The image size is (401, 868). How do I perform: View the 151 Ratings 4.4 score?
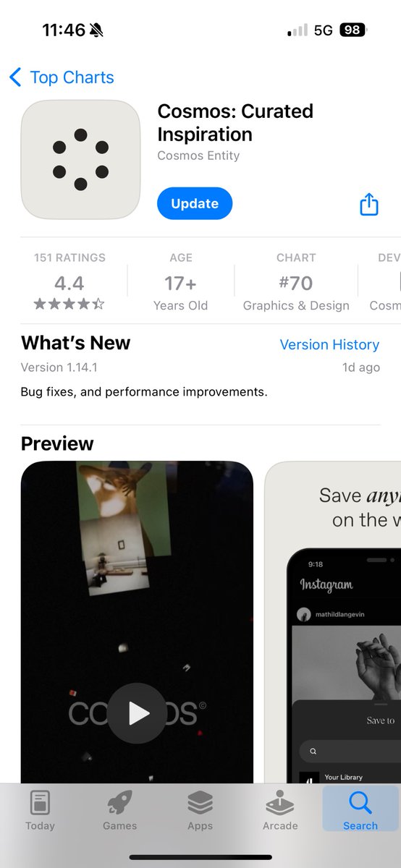(x=69, y=281)
